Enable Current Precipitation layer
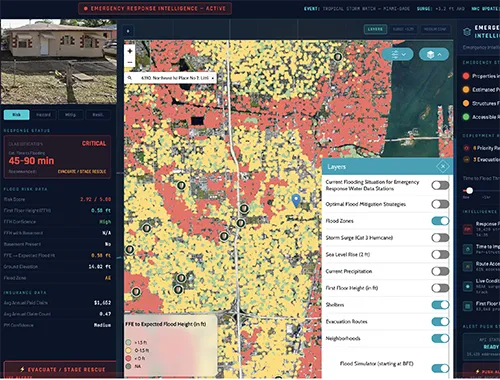The height and width of the screenshot is (380, 500). [440, 271]
